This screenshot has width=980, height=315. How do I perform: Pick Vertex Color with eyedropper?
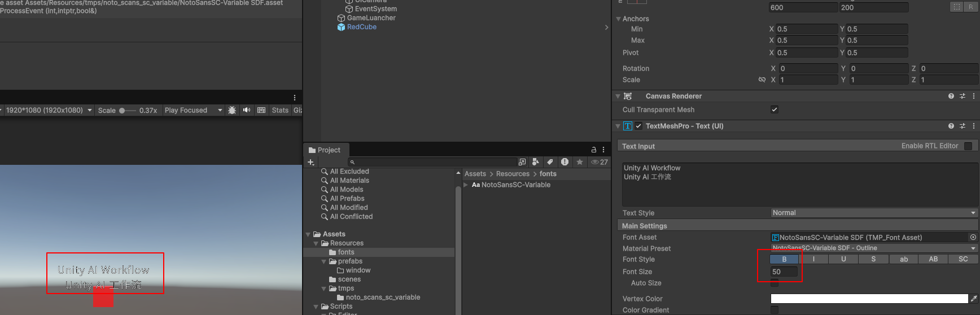974,299
